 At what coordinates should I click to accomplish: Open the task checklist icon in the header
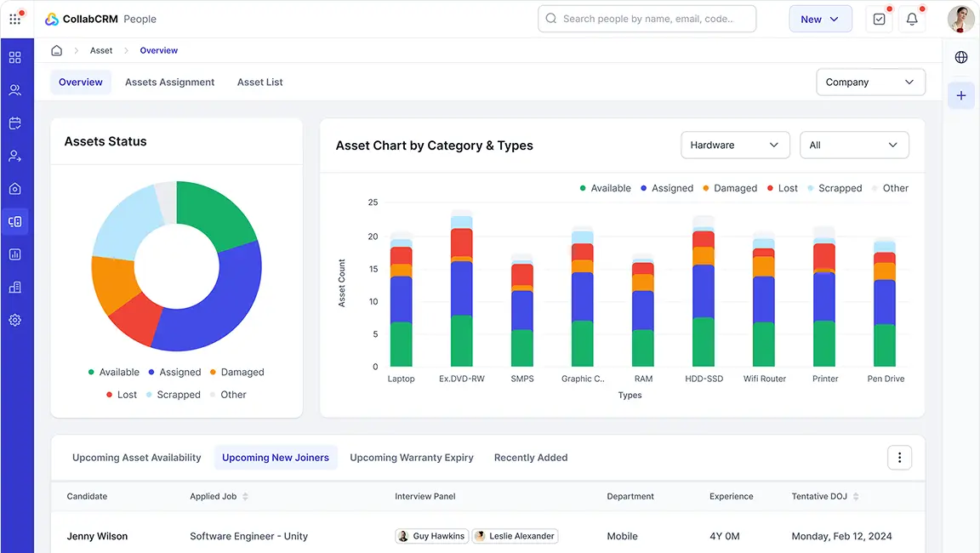(879, 19)
